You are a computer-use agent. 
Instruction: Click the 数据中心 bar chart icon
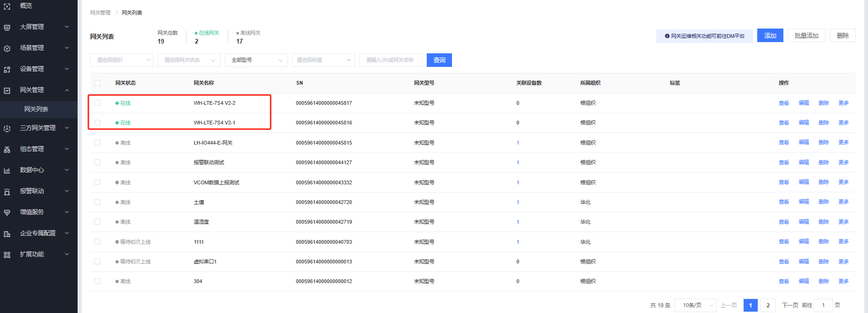(7, 170)
